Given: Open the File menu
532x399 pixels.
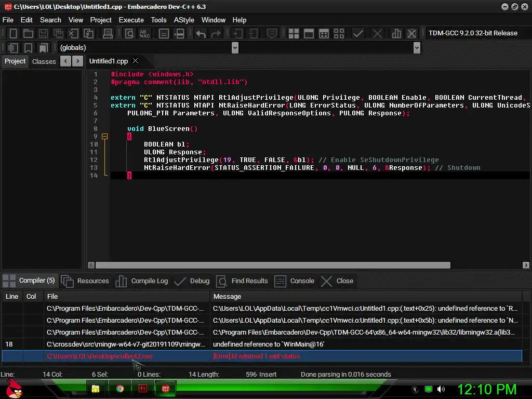Looking at the screenshot, I should pos(8,20).
